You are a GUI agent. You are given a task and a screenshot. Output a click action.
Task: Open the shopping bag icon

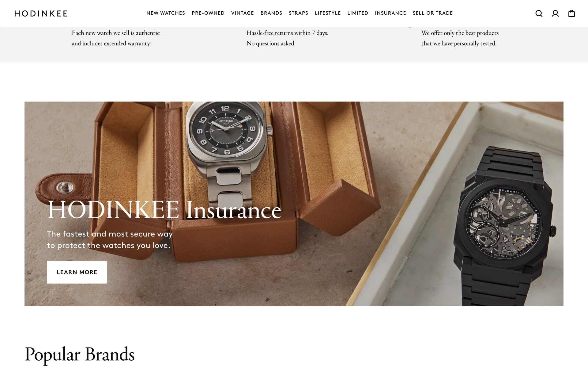pyautogui.click(x=571, y=13)
